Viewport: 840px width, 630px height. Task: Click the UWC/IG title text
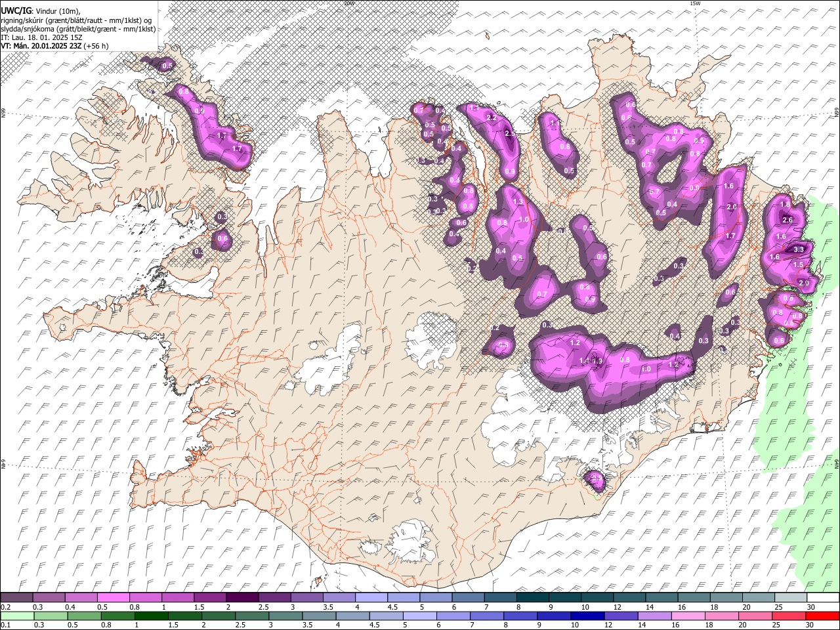15,11
